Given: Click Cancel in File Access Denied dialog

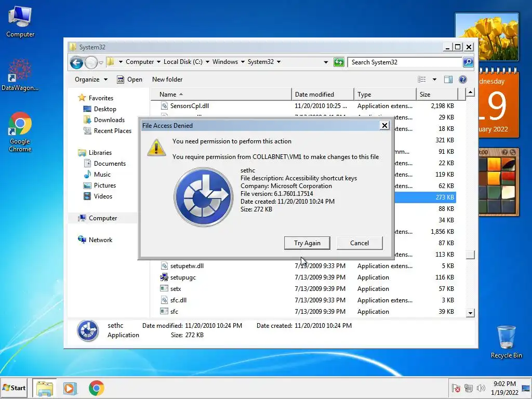Looking at the screenshot, I should click(360, 243).
